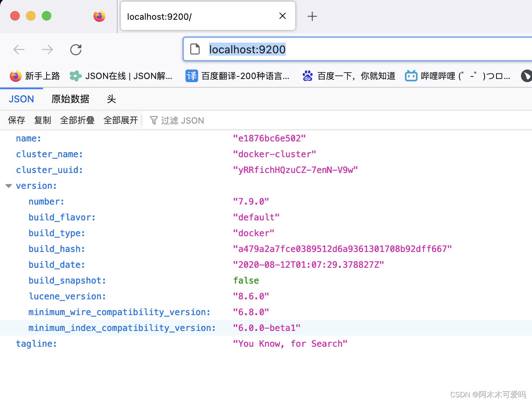The height and width of the screenshot is (402, 532).
Task: Click 保存 to save the JSON
Action: tap(16, 120)
